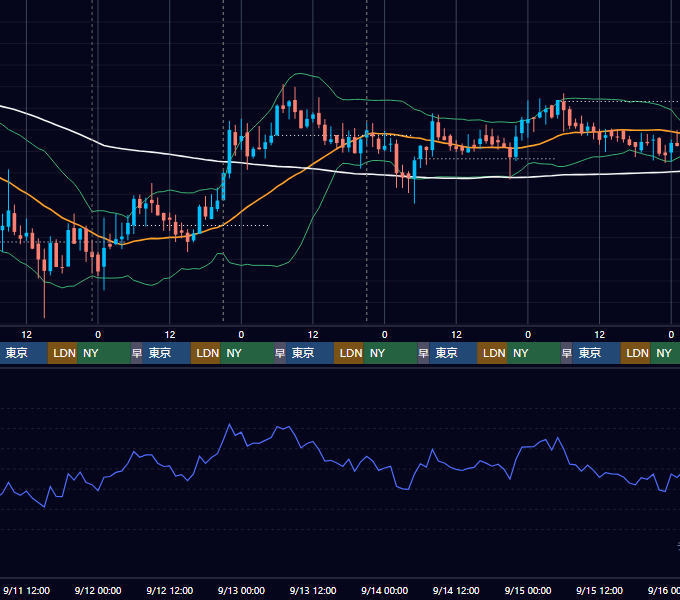Select the LDN session block before 9/13 00:00
Viewport: 680px width, 600px height.
pos(206,353)
